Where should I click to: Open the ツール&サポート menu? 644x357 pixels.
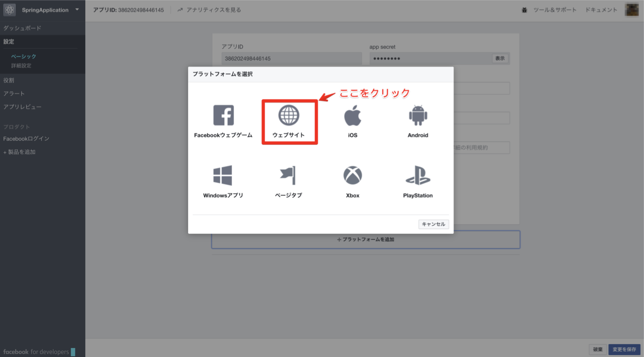coord(555,10)
